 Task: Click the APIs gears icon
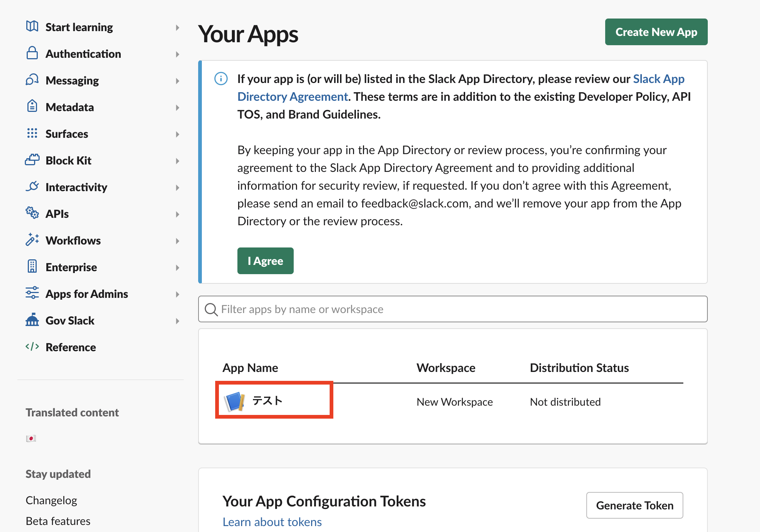click(32, 213)
